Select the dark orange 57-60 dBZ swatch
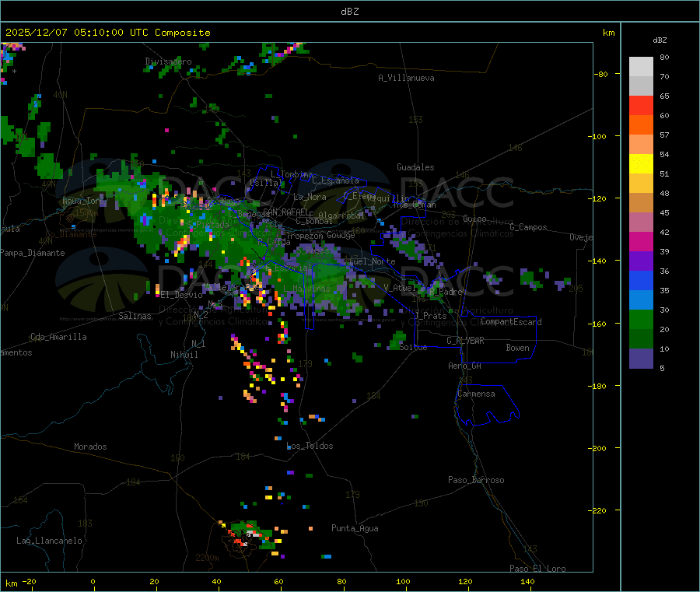700x592 pixels. pos(641,125)
